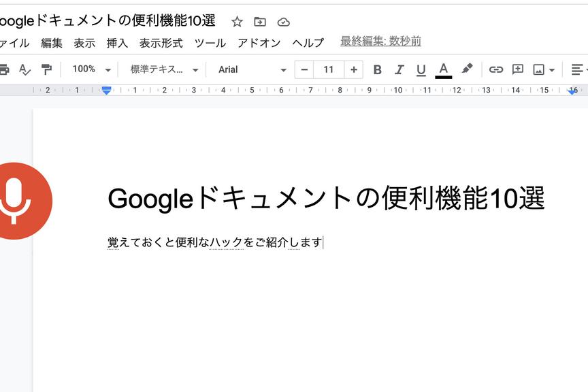Open the 標準テキスト paragraph style dropdown
Screen dimensions: 588x392
point(163,69)
